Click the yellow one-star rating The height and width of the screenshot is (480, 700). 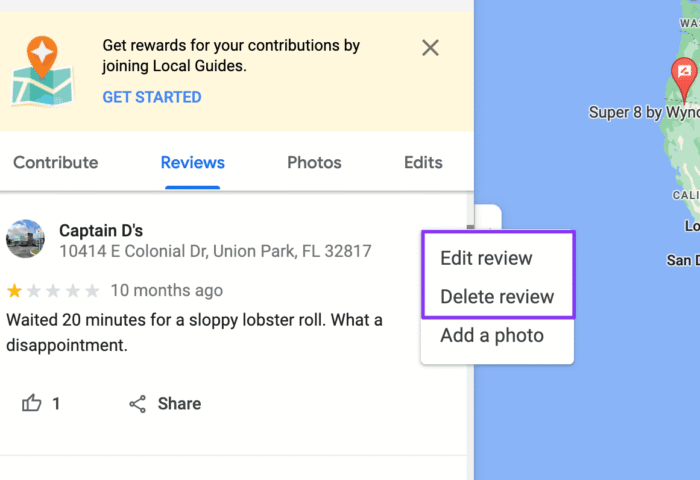point(14,291)
